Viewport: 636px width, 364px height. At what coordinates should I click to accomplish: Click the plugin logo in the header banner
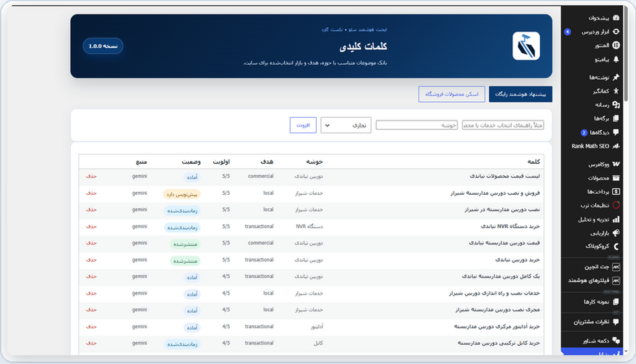point(526,46)
